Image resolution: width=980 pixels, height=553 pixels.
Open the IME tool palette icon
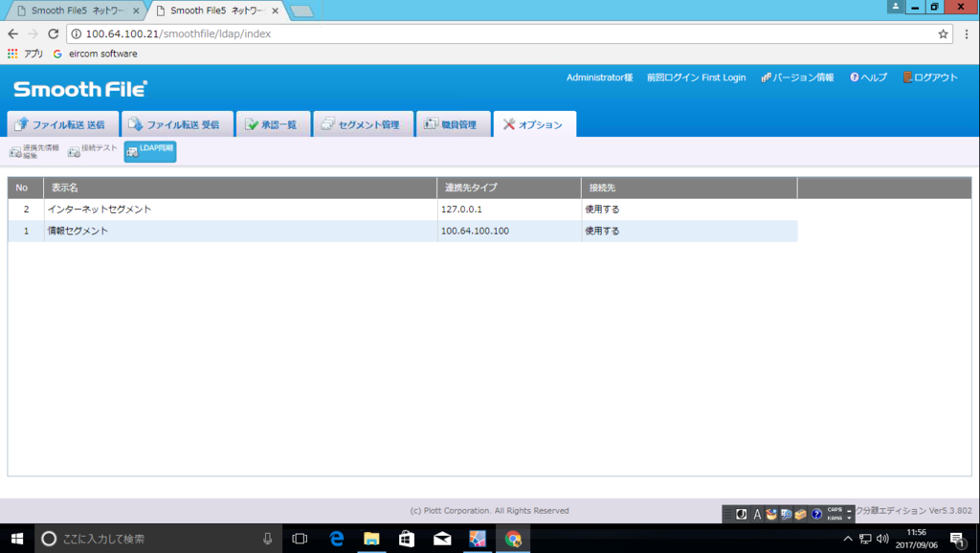pyautogui.click(x=771, y=515)
